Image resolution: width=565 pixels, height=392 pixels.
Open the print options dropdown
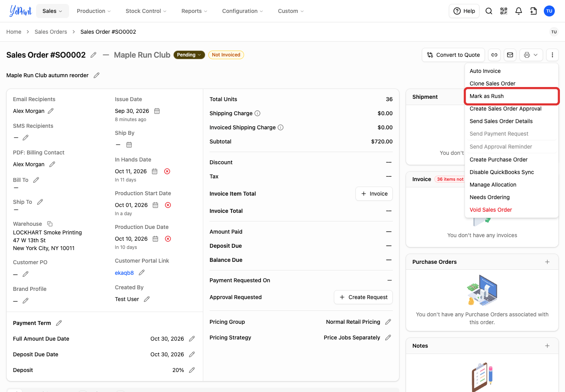531,55
